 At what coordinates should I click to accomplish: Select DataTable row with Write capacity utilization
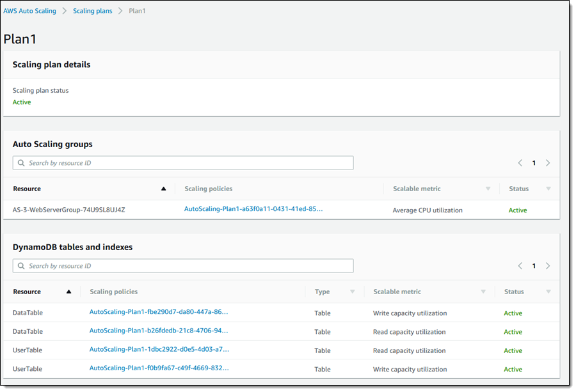click(282, 313)
